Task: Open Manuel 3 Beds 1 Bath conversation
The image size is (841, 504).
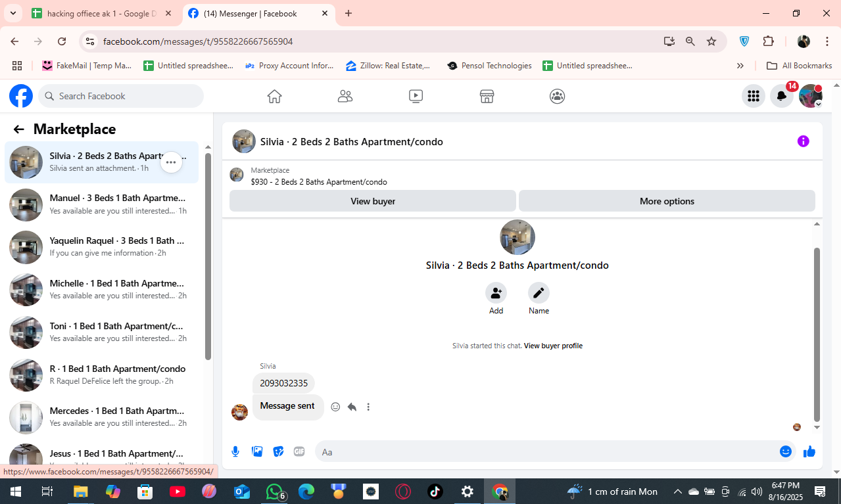Action: click(x=102, y=204)
